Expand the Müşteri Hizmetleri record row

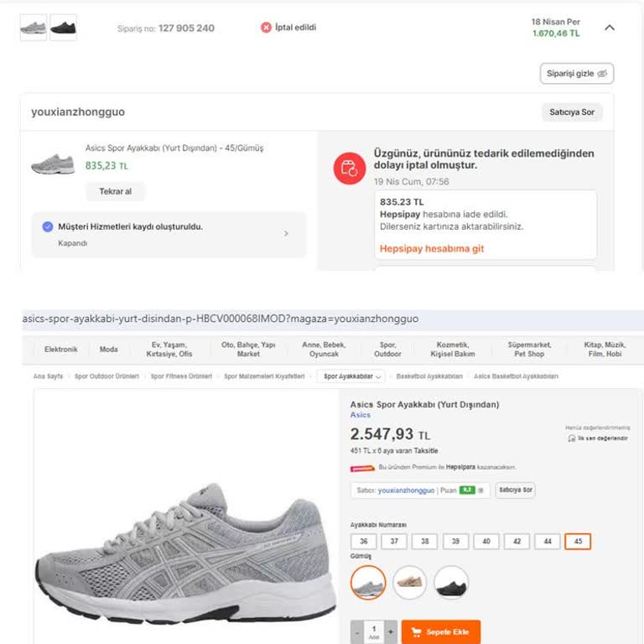coord(286,234)
